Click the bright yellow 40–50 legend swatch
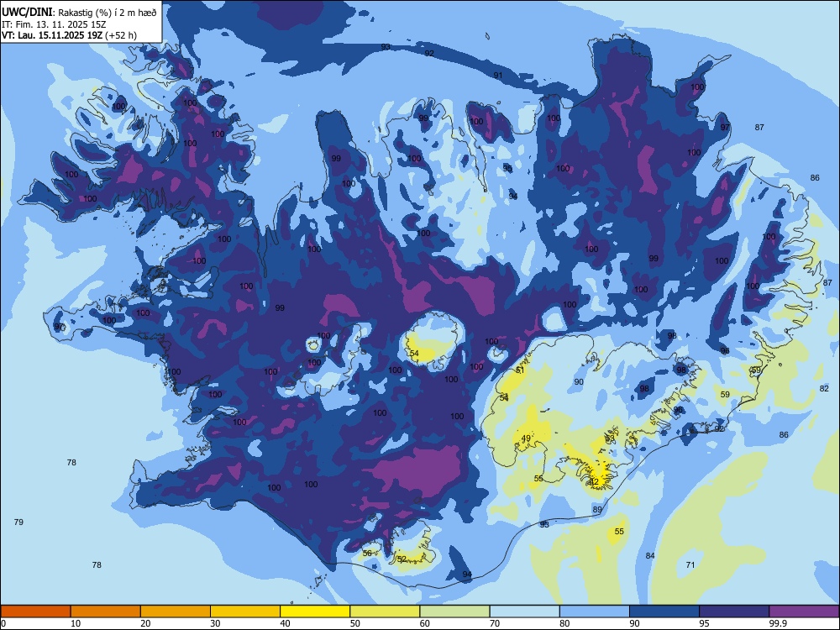Image resolution: width=840 pixels, height=630 pixels. (x=315, y=612)
